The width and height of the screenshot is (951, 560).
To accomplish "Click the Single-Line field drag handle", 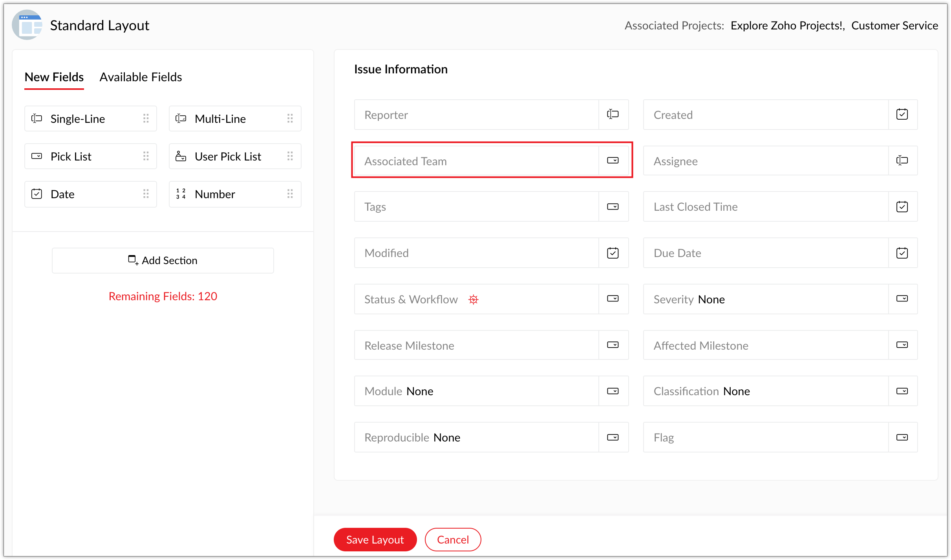I will click(146, 119).
